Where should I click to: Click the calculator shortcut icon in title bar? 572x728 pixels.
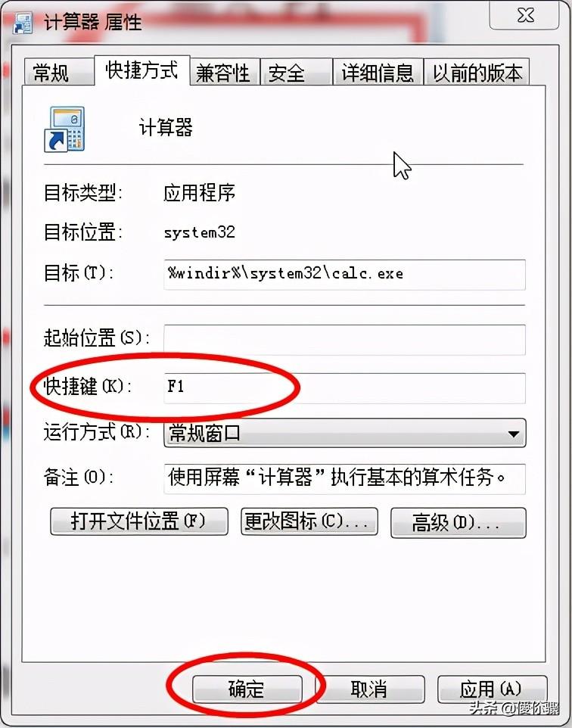[22, 22]
